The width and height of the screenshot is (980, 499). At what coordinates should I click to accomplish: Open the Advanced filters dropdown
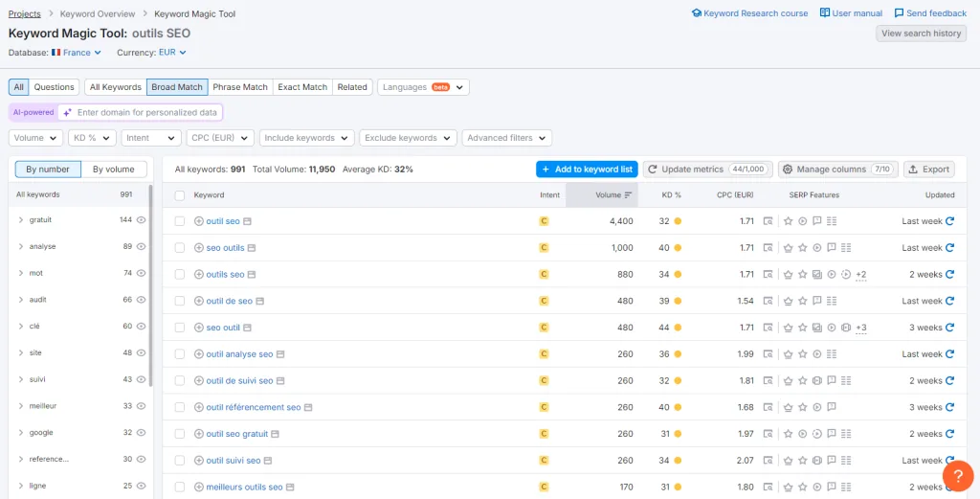[x=507, y=138]
